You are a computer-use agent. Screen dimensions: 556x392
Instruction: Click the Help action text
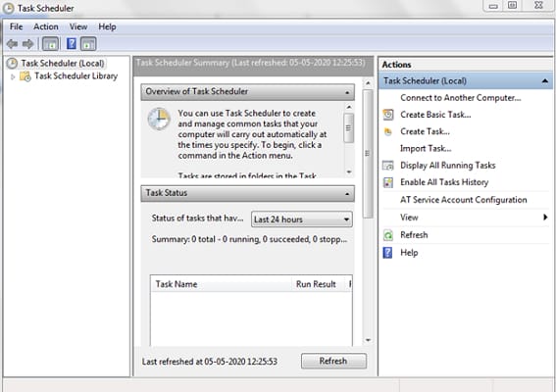pos(409,253)
